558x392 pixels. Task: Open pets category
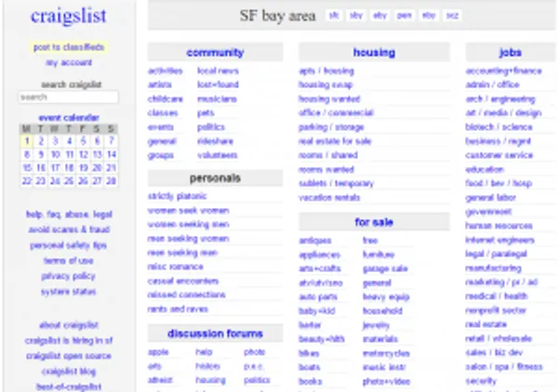(x=206, y=113)
